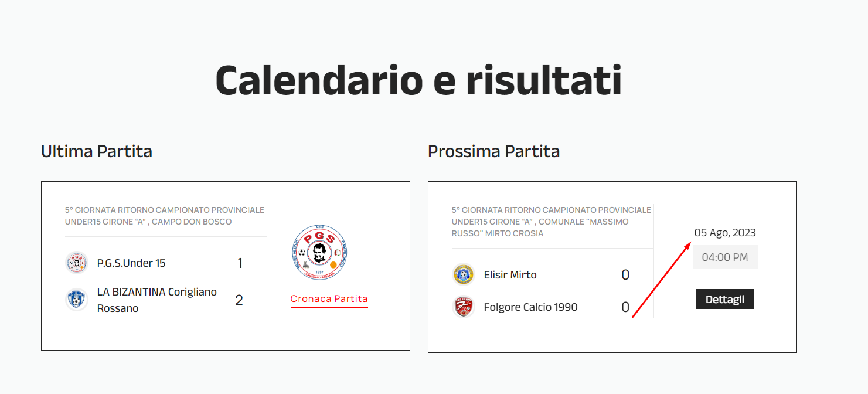Viewport: 868px width, 394px height.
Task: Click the 04:00 PM match time box
Action: click(x=725, y=257)
